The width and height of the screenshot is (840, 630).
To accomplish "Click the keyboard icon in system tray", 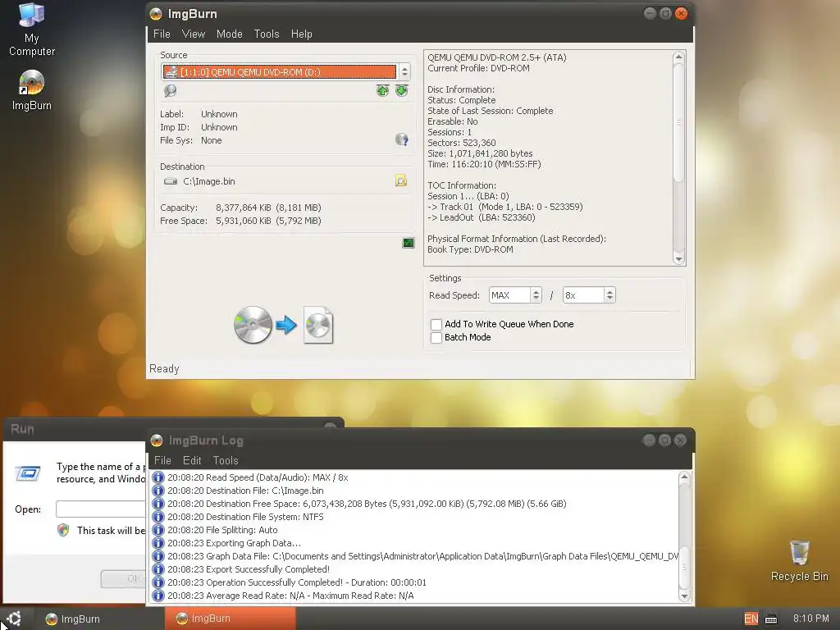I will [771, 619].
